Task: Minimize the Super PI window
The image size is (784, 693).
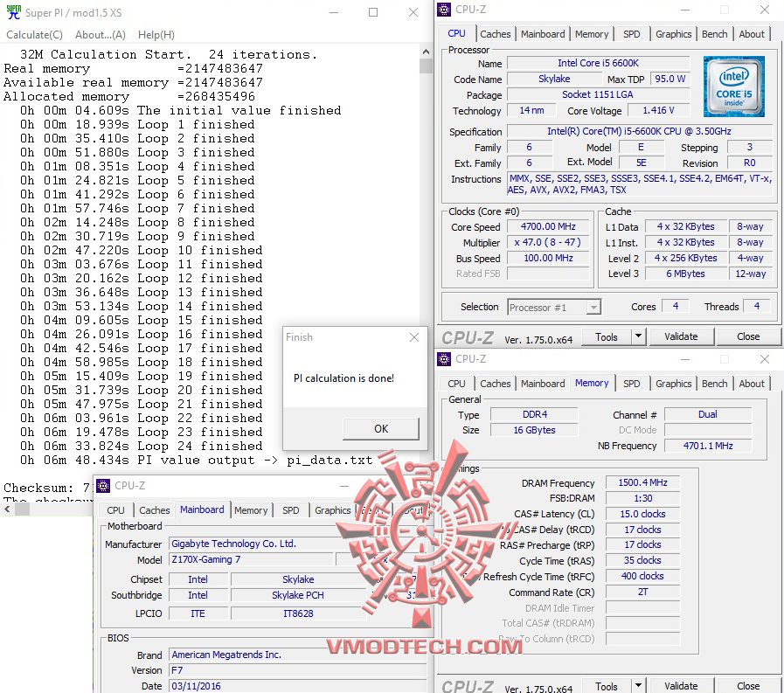Action: pyautogui.click(x=334, y=12)
